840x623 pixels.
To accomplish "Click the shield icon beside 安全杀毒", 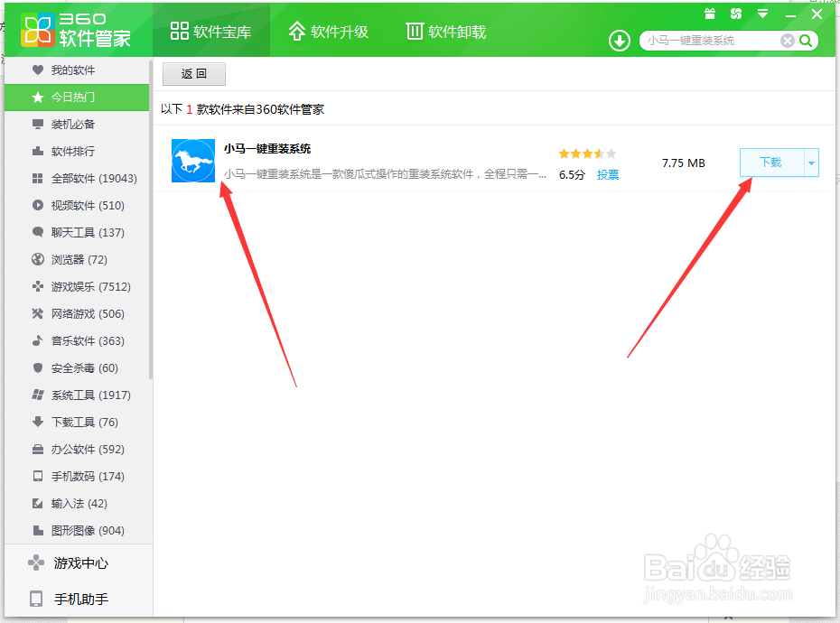I will click(38, 368).
